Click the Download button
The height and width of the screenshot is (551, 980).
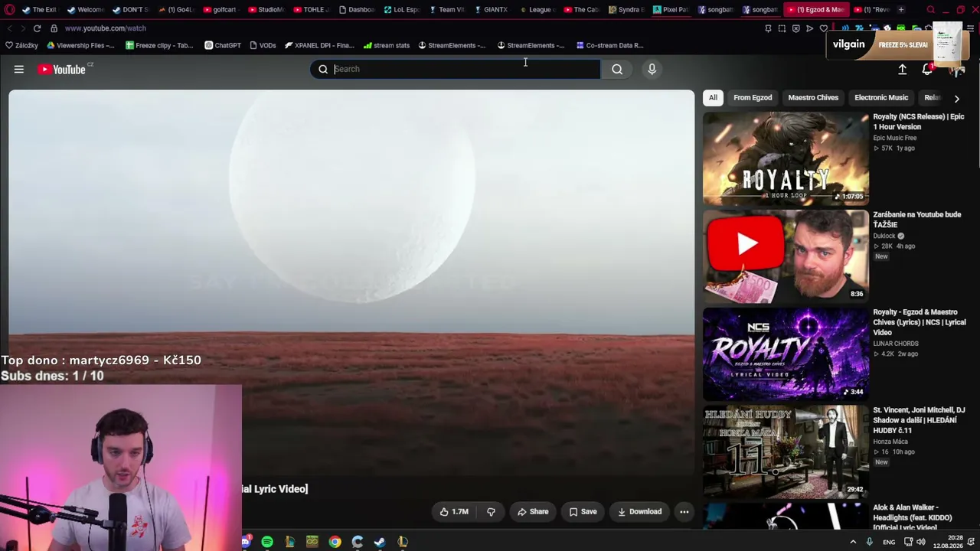(639, 512)
